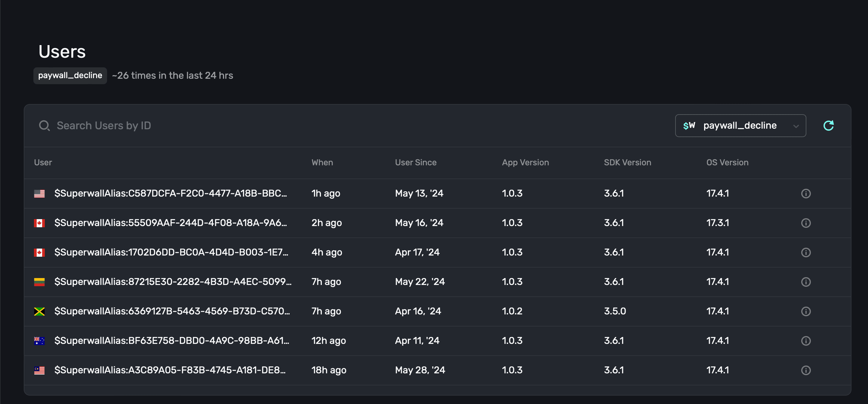Open info icon for user BF63E758 row

[x=806, y=341]
